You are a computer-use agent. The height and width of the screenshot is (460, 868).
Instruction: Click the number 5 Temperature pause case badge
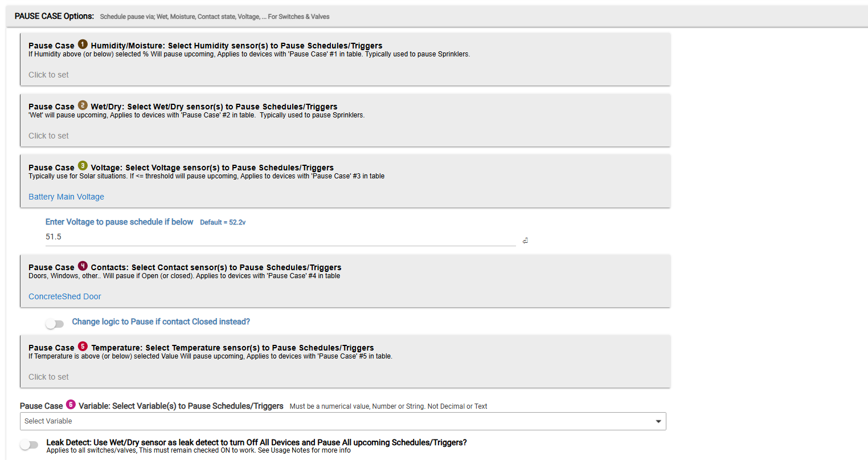[83, 347]
